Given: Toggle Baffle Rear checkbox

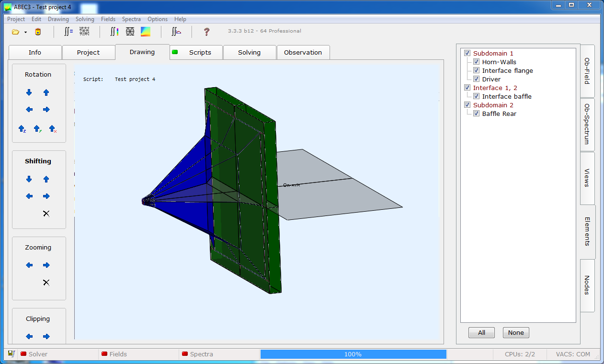Looking at the screenshot, I should 477,114.
